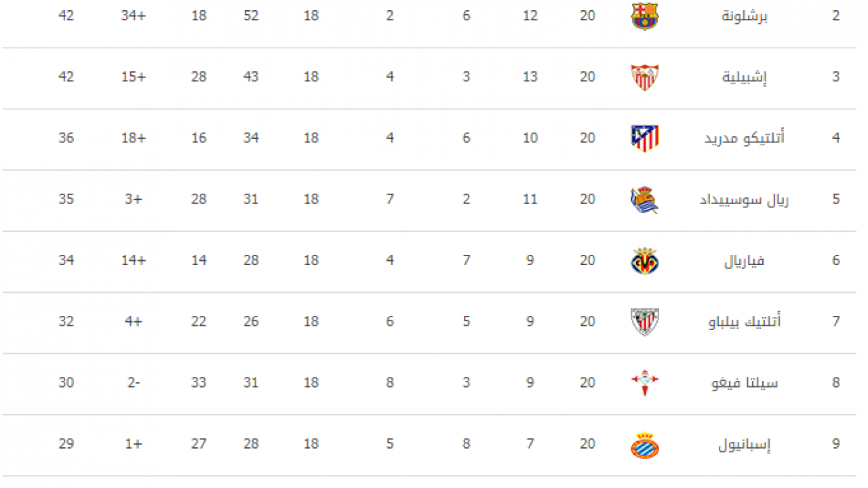The height and width of the screenshot is (488, 868).
Task: Select the Atlético Madrid crest icon
Action: (645, 138)
